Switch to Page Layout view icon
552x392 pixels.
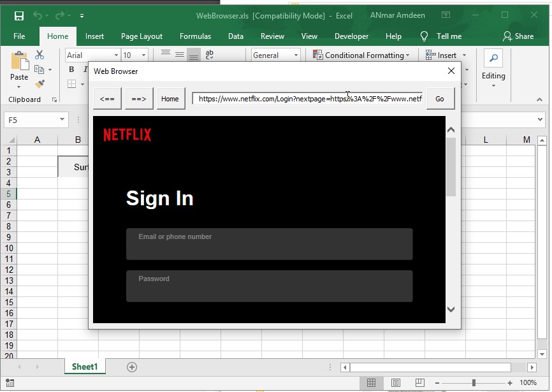pyautogui.click(x=396, y=382)
